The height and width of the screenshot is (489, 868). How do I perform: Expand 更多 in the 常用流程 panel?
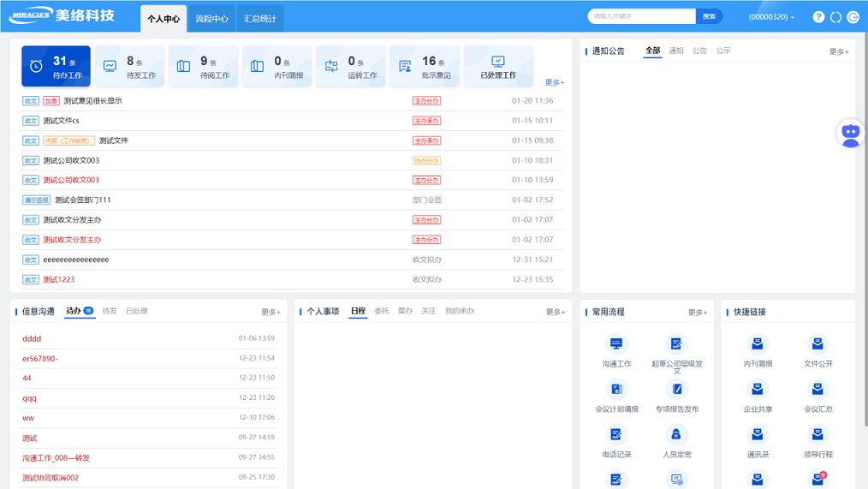click(698, 313)
